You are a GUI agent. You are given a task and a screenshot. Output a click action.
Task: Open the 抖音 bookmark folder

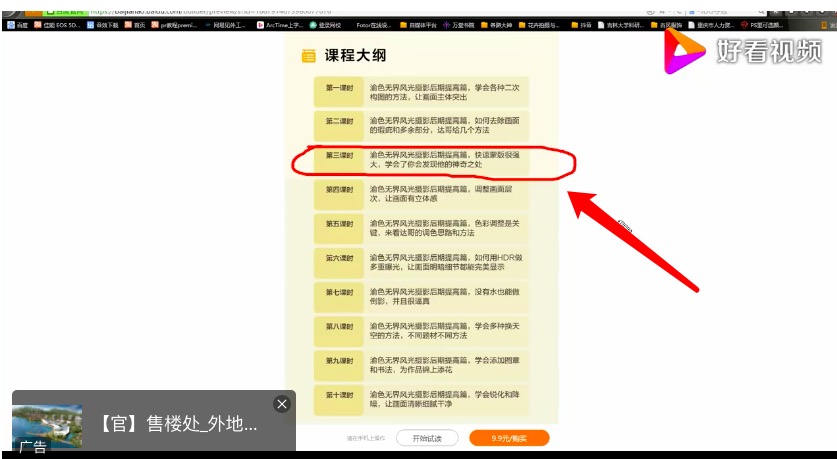[x=581, y=25]
